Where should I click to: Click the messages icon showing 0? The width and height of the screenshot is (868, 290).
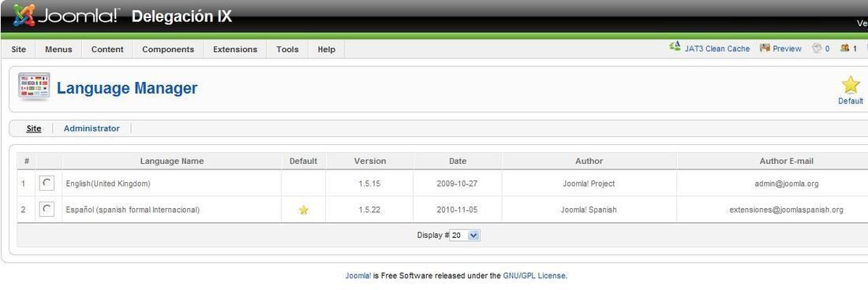coord(817,48)
